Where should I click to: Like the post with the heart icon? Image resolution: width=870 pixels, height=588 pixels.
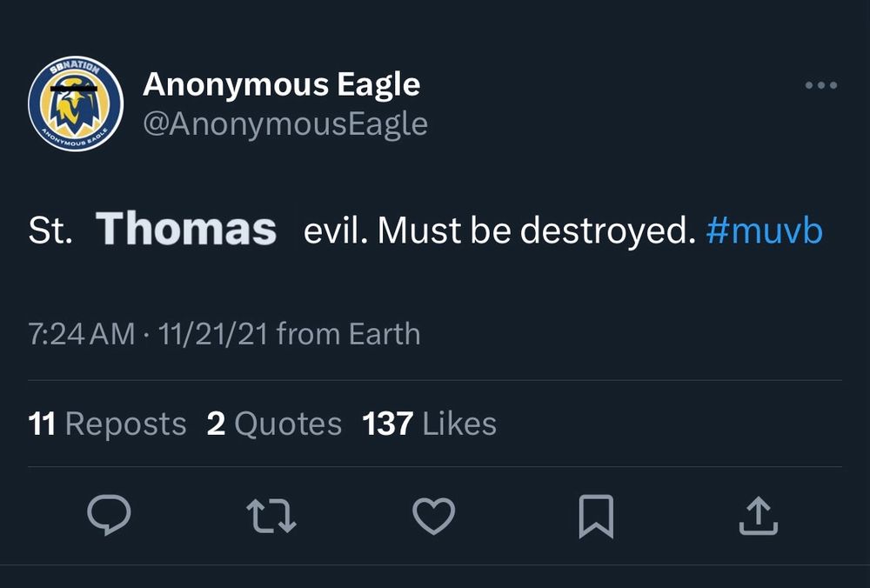tap(433, 516)
